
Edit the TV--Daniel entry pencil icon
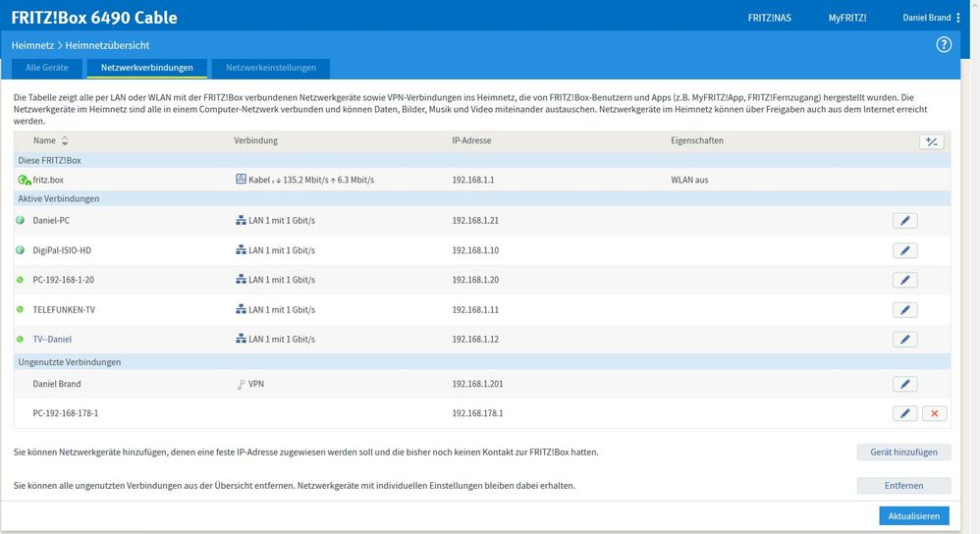tap(905, 339)
